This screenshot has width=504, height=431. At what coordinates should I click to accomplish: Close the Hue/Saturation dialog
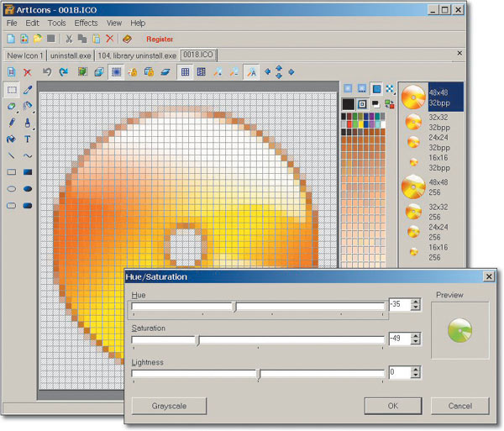489,276
